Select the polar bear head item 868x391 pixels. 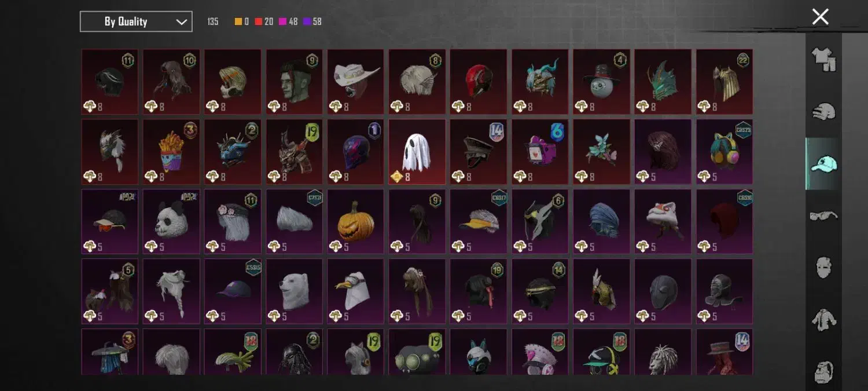click(295, 291)
